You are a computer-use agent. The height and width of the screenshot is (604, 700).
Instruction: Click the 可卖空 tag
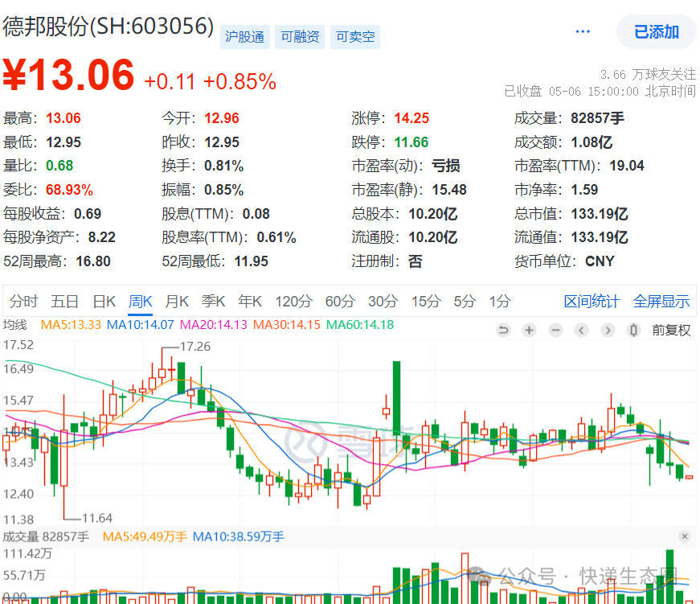[355, 37]
